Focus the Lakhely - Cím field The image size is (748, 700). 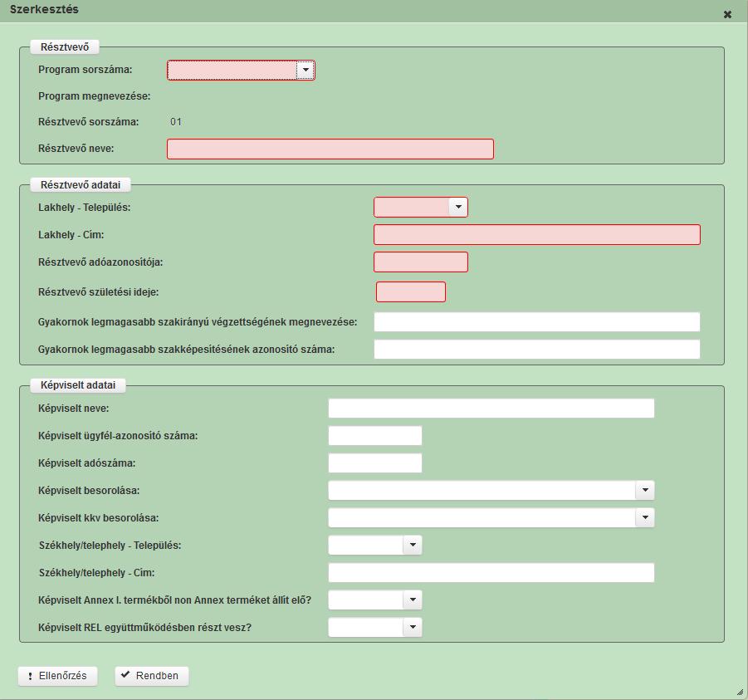click(x=536, y=235)
